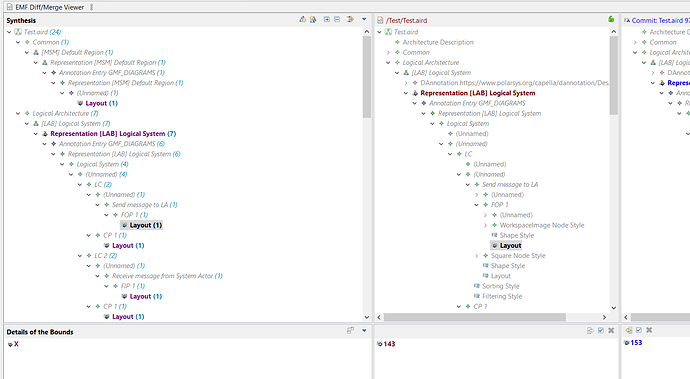The height and width of the screenshot is (379, 690).
Task: Toggle the checkmark icon above value 153
Action: [x=639, y=330]
